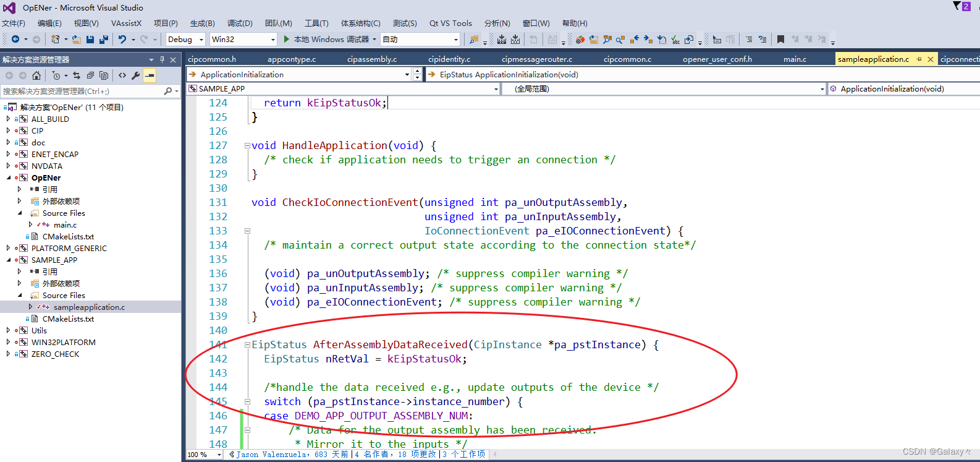Viewport: 980px width, 462px height.
Task: Click the New Project icon
Action: [56, 39]
